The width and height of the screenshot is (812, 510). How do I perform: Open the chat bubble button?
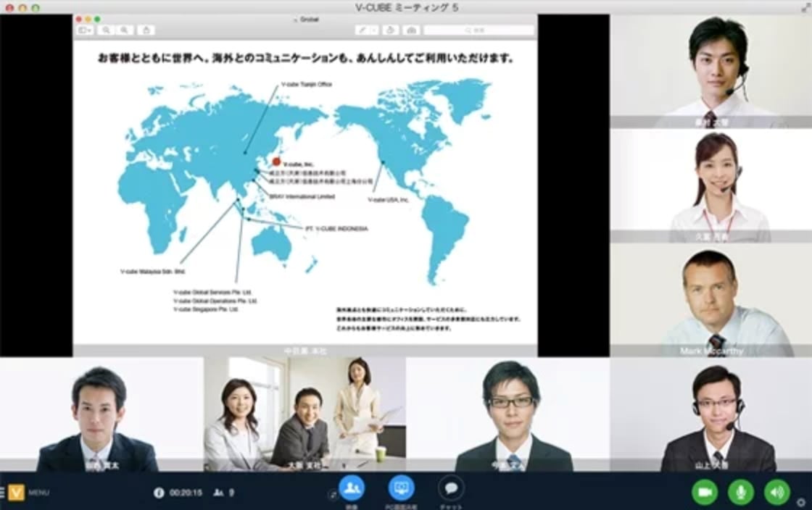click(451, 488)
